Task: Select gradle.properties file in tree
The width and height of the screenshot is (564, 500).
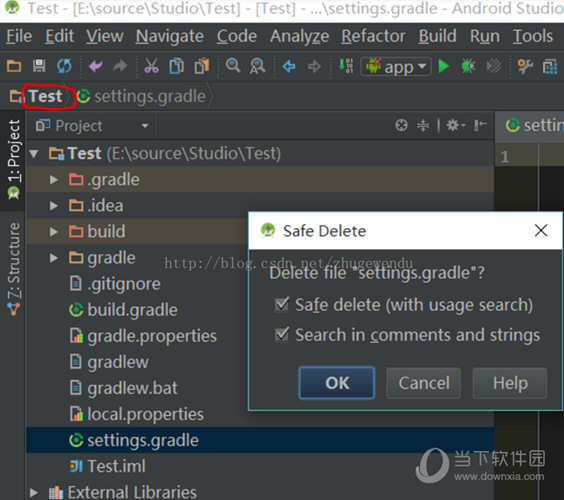Action: (152, 336)
